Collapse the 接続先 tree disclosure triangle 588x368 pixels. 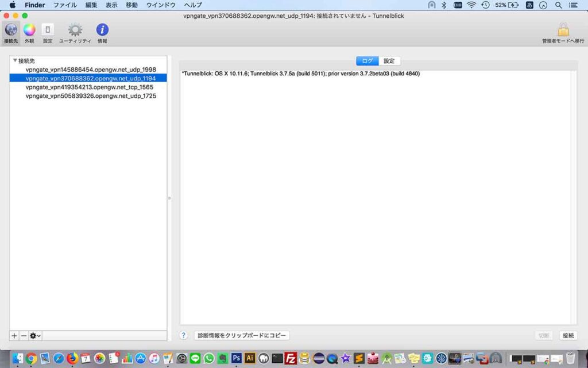coord(15,60)
